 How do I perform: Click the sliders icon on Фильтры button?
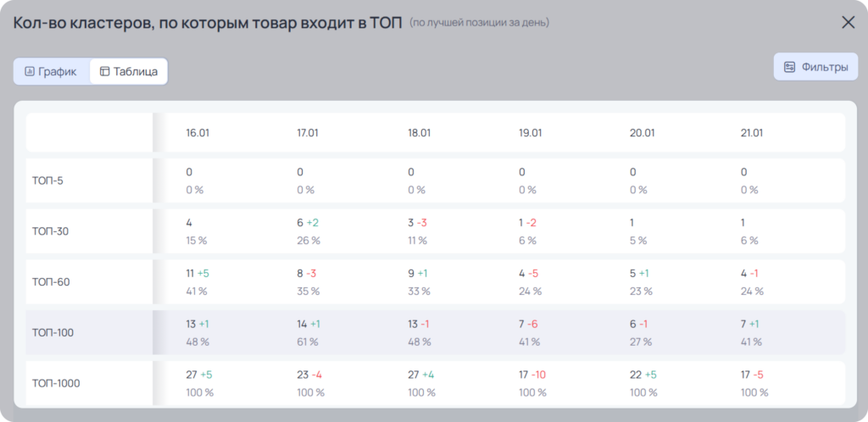[x=790, y=67]
